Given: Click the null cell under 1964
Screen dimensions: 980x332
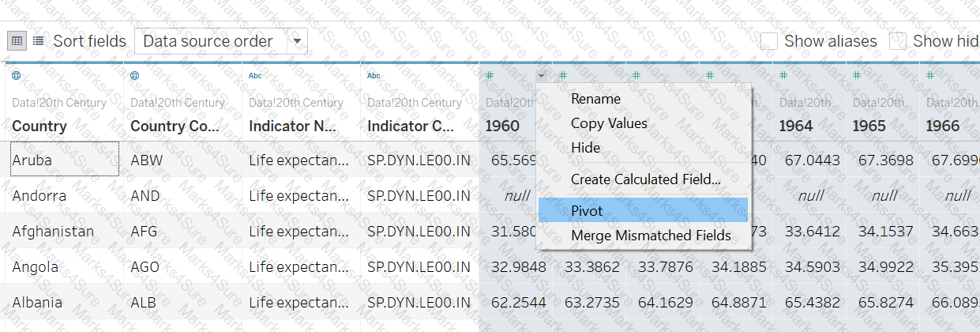Looking at the screenshot, I should [811, 195].
